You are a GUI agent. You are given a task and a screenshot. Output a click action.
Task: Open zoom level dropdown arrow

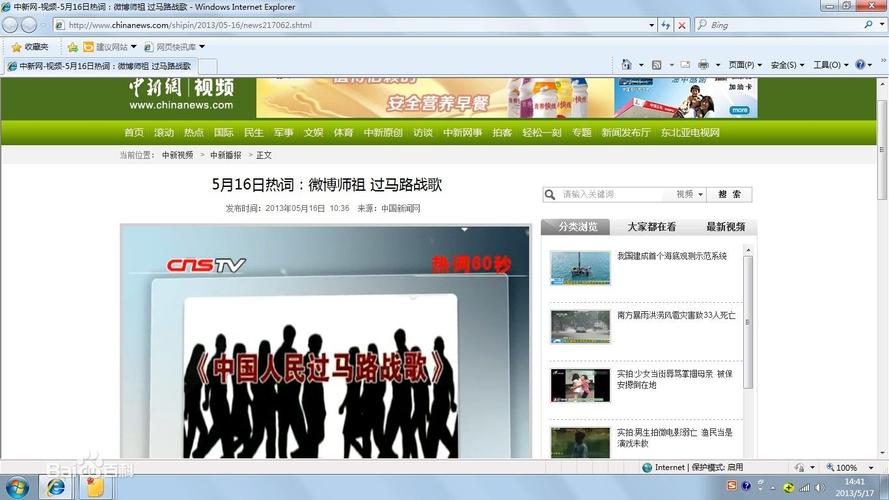(x=871, y=468)
